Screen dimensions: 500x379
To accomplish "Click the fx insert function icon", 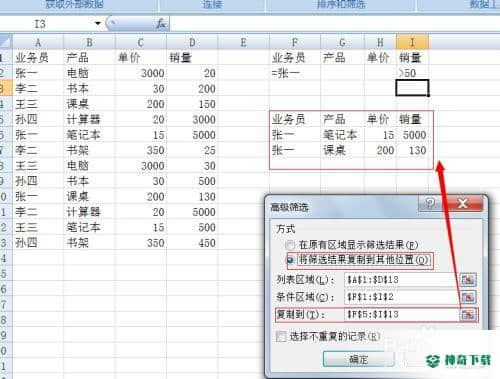I will 161,24.
